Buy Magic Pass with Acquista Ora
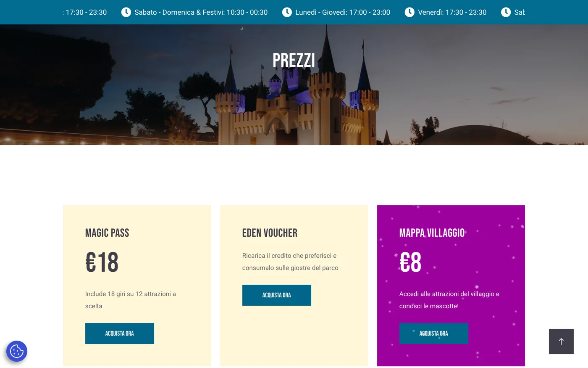The image size is (588, 368). 120,334
